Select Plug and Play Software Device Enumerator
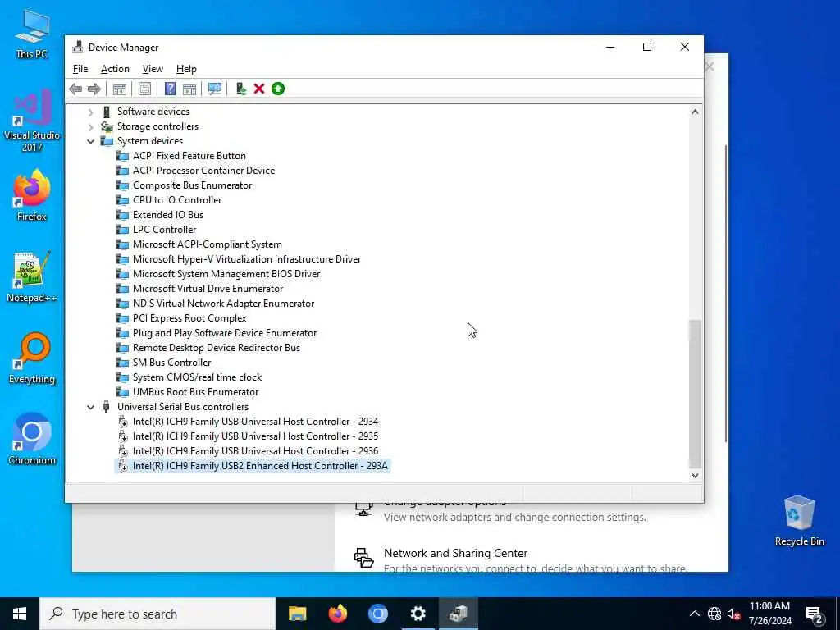 [225, 333]
